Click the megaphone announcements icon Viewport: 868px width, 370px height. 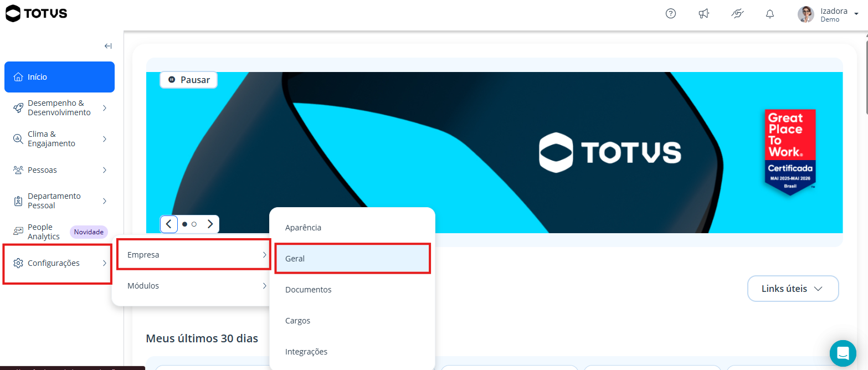click(x=704, y=14)
